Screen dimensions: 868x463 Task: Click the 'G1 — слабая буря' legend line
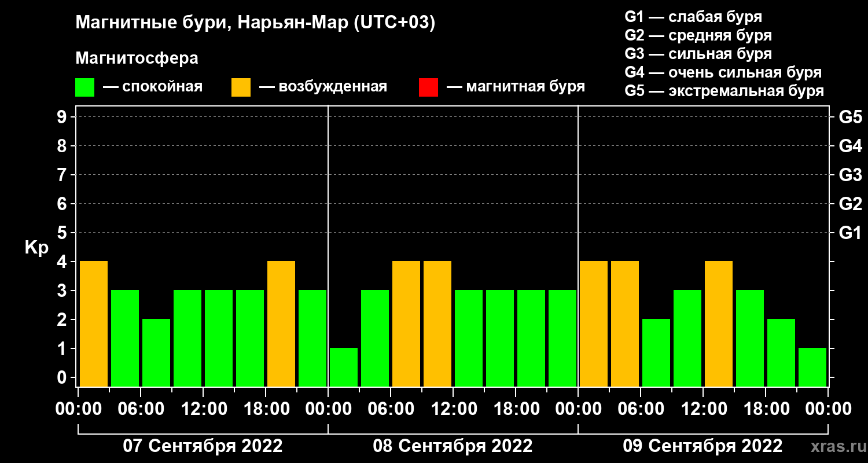pyautogui.click(x=693, y=17)
